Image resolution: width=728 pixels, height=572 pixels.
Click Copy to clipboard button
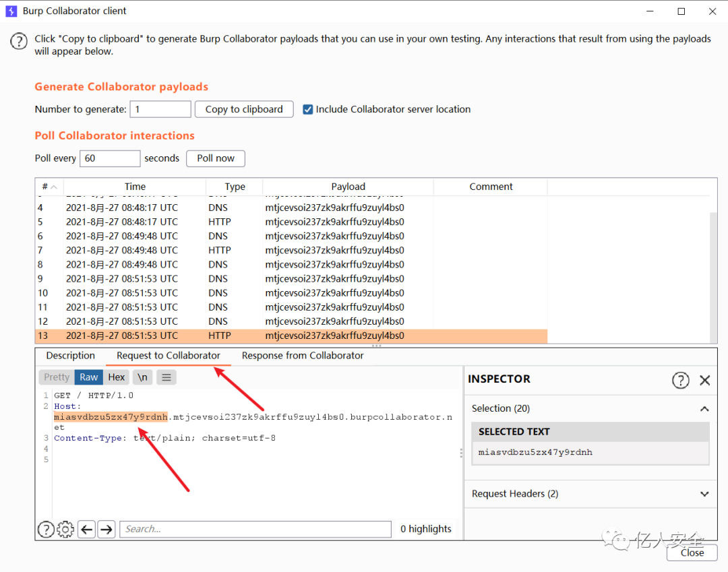[244, 110]
